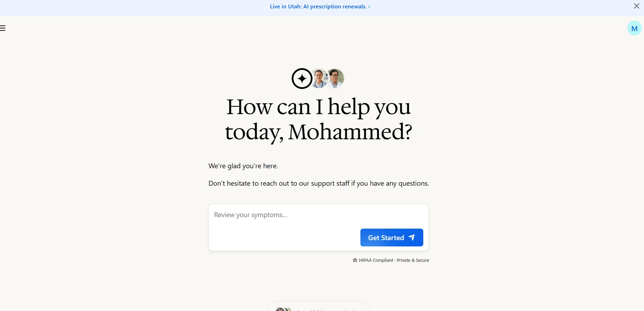The image size is (644, 311).
Task: Click the "We're glad you're here" message
Action: 243,166
